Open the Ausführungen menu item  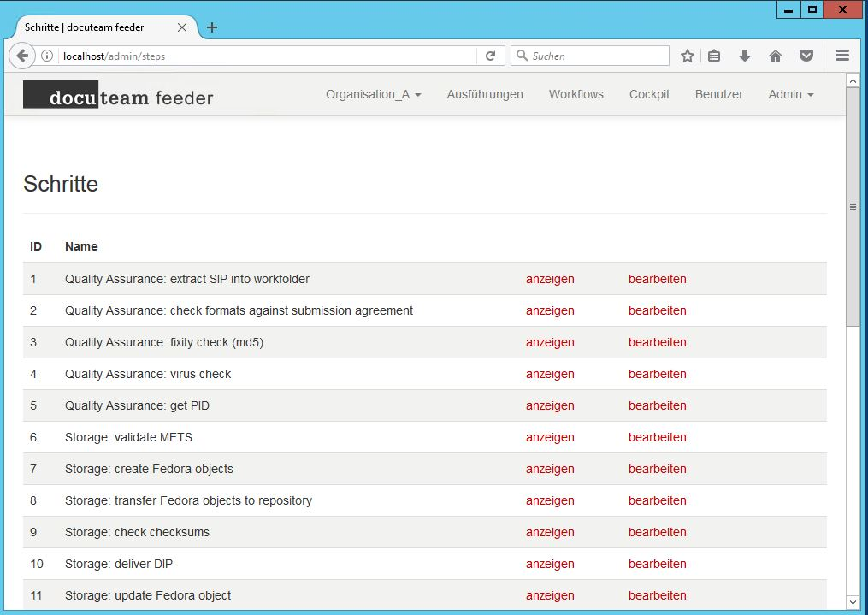(x=485, y=94)
